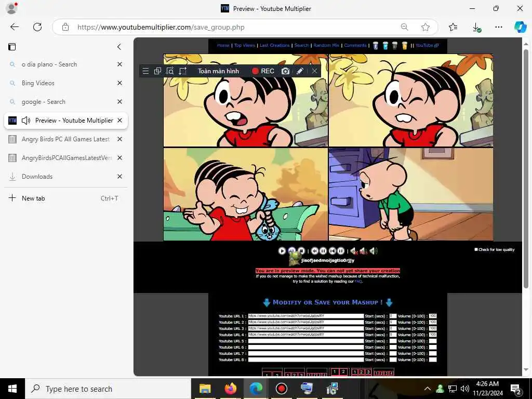Screen dimensions: 532x399
Task: Open the Windows Start menu
Action: [x=12, y=389]
